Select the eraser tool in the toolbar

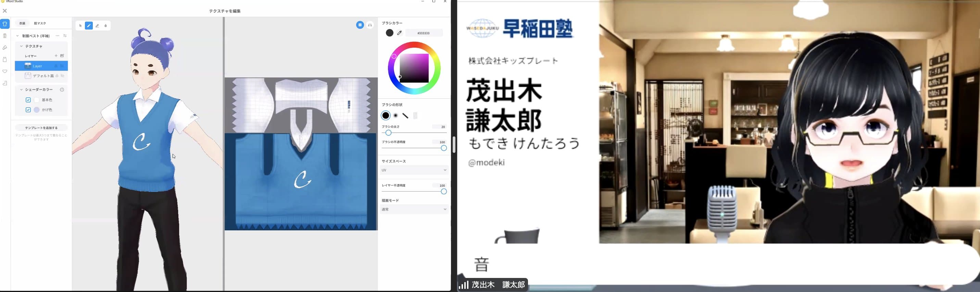pos(97,26)
